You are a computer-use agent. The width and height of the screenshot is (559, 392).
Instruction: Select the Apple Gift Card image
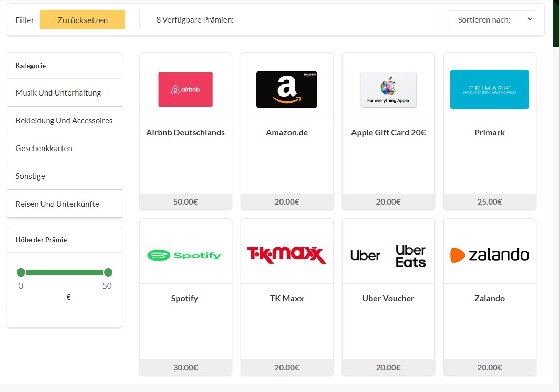[x=388, y=89]
